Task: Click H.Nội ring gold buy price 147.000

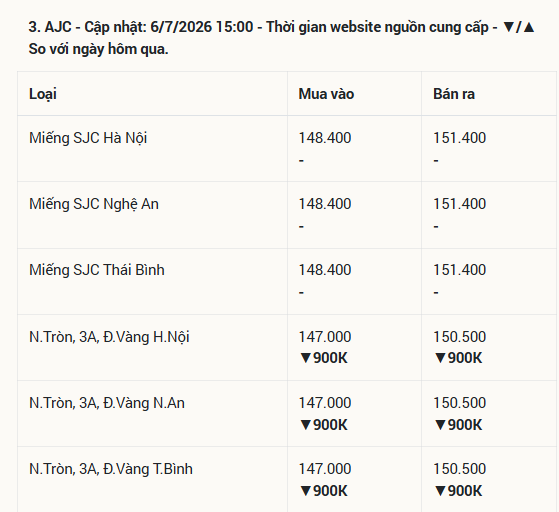Action: 325,337
